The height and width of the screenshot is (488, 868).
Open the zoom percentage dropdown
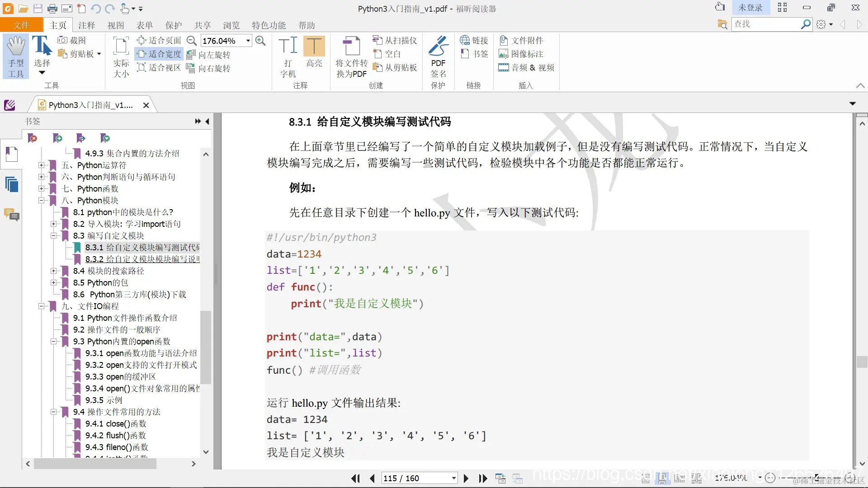pos(248,41)
